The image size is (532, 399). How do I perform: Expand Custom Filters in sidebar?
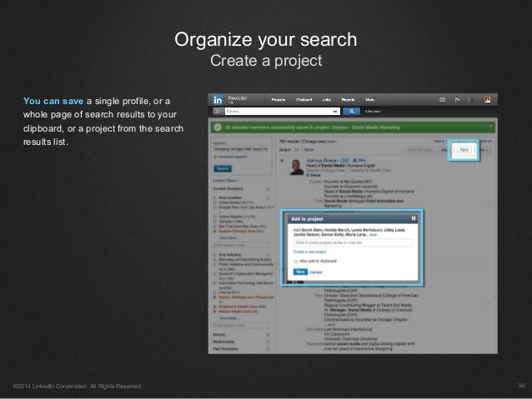click(226, 181)
